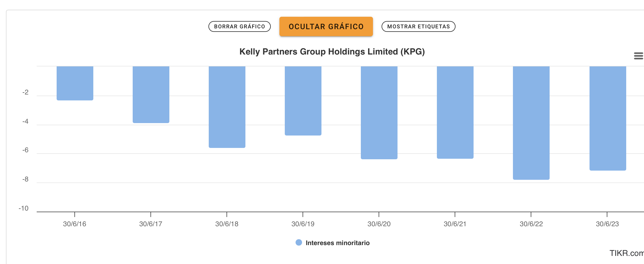Click the blue legend marker dot
The height and width of the screenshot is (264, 644).
[x=299, y=243]
